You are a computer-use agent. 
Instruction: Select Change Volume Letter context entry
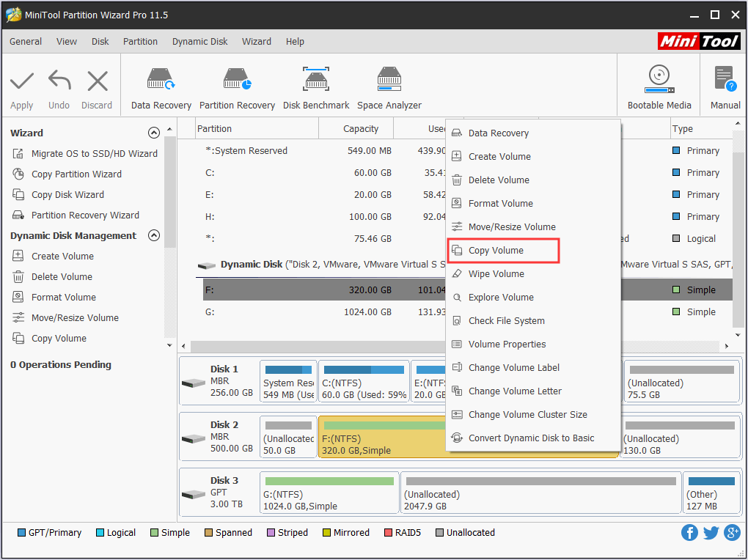tap(533, 391)
